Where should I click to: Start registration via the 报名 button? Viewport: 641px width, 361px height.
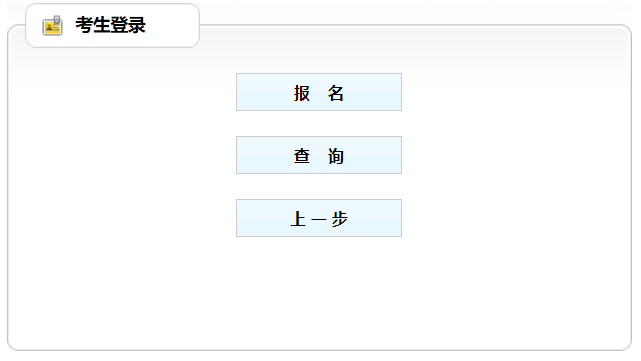pos(319,92)
